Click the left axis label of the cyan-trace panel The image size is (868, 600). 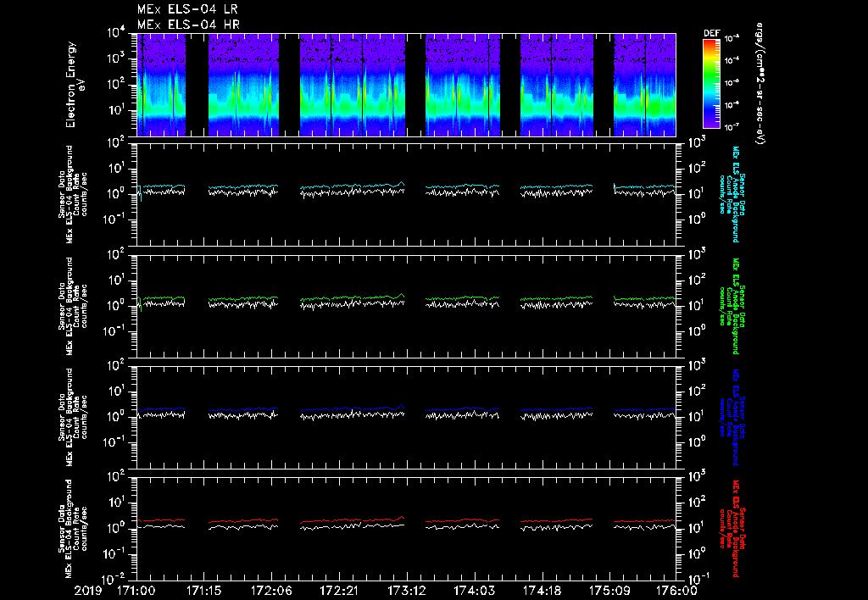pyautogui.click(x=73, y=194)
